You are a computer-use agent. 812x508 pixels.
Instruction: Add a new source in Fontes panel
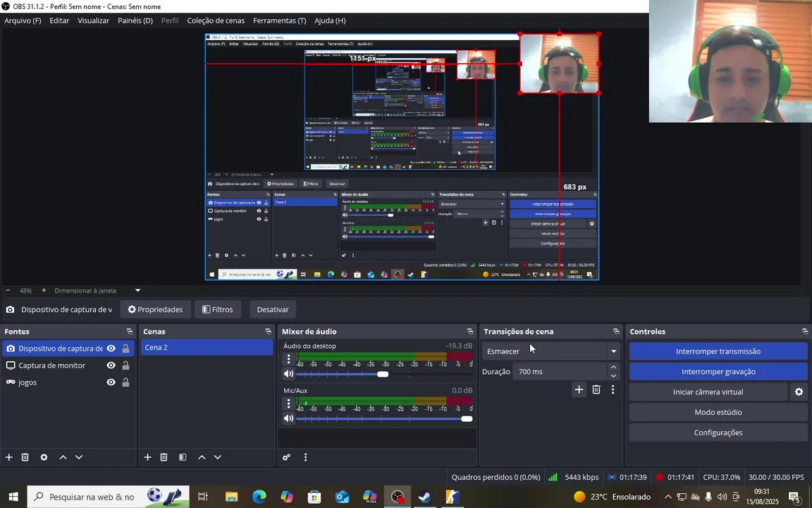pos(8,457)
